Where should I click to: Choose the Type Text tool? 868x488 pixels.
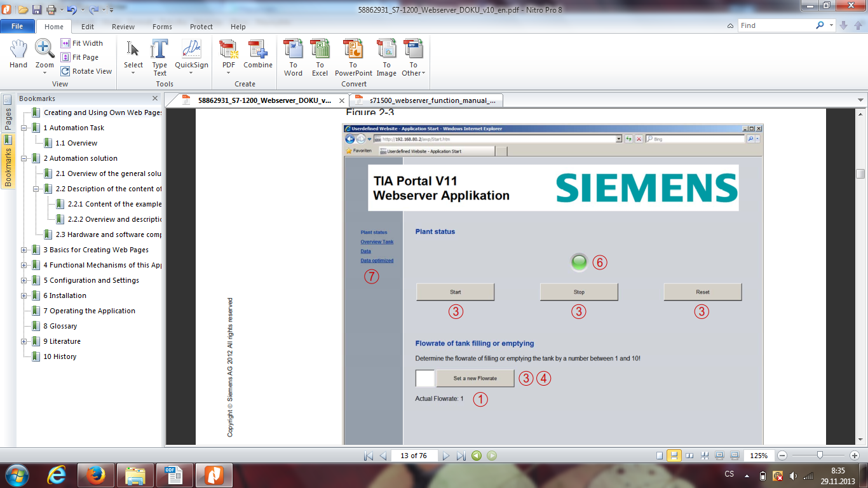(x=159, y=57)
